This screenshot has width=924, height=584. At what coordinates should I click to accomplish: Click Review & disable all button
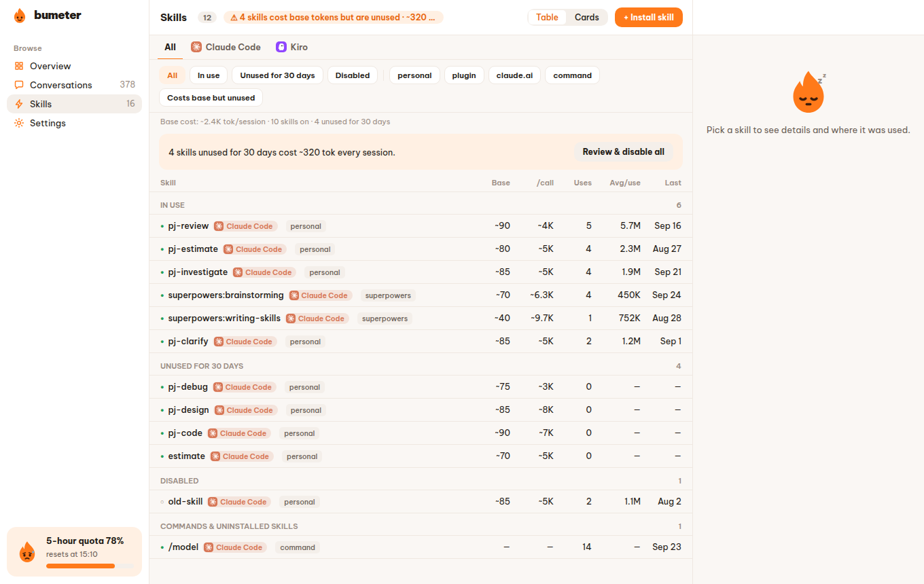[x=624, y=152]
